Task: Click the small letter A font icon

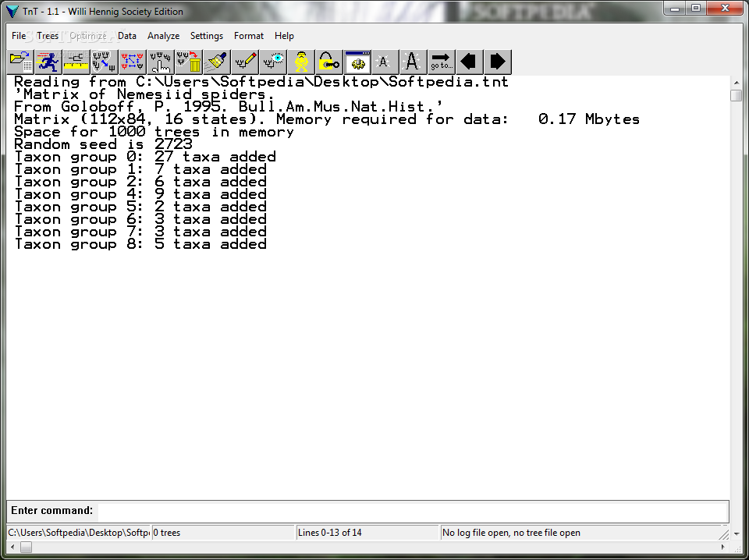Action: click(385, 62)
